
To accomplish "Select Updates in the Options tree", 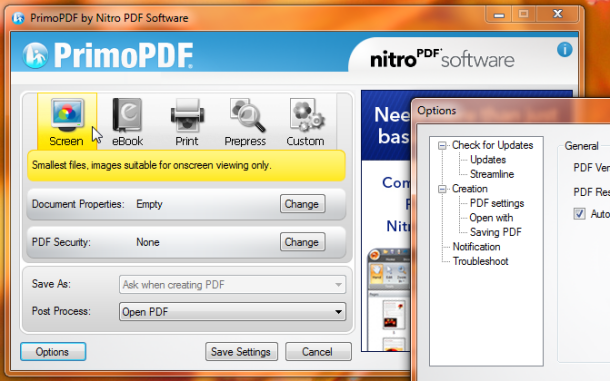I will (487, 160).
